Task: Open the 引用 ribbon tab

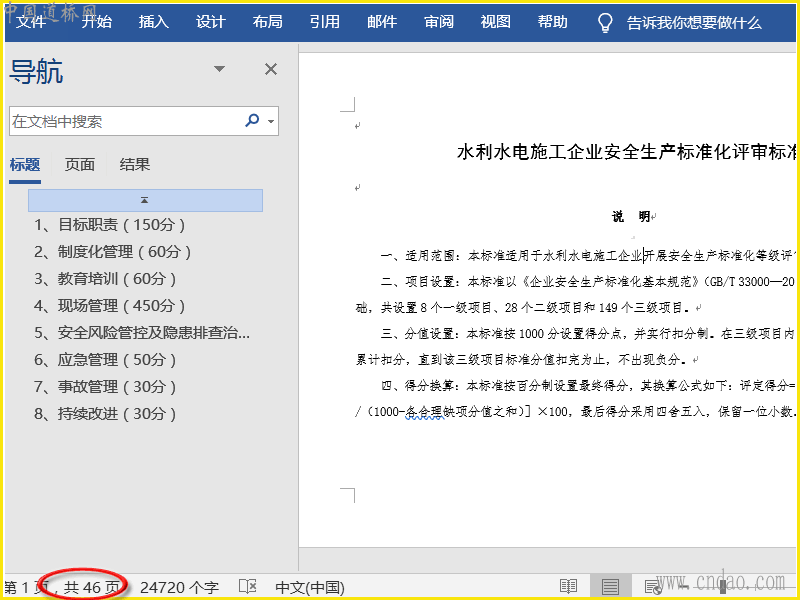Action: [324, 22]
